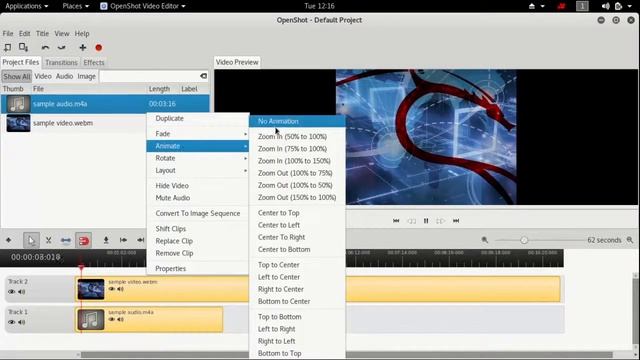Choose Zoom In (50% to 100%)

[297, 136]
